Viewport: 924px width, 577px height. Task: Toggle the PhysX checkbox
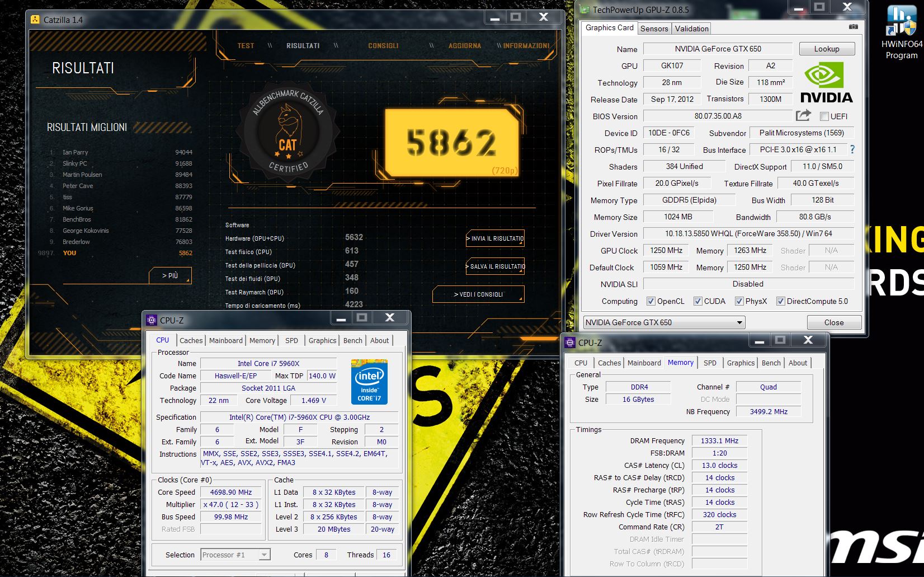pos(739,301)
